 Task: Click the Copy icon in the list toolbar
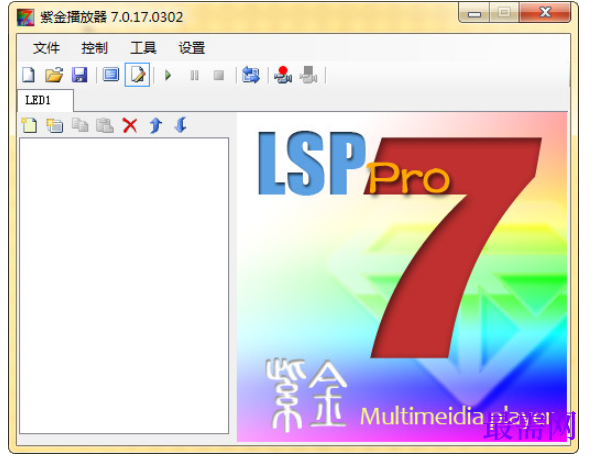[x=80, y=125]
